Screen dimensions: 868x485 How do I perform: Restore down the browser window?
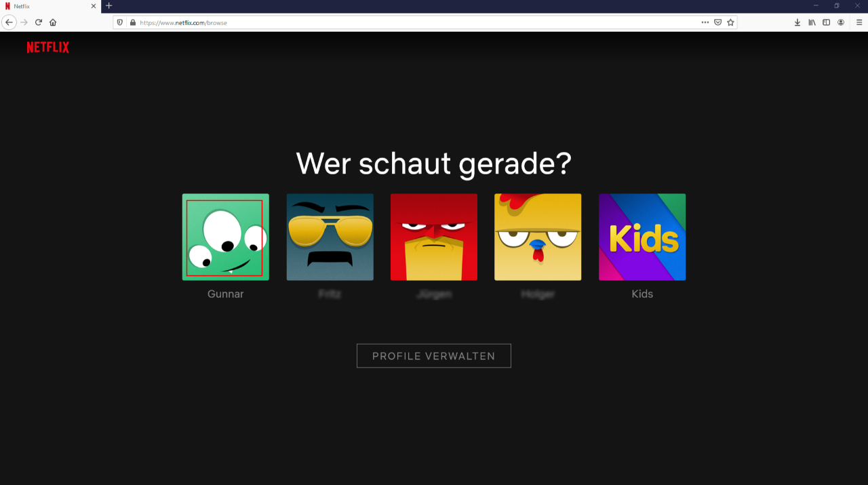tap(837, 5)
